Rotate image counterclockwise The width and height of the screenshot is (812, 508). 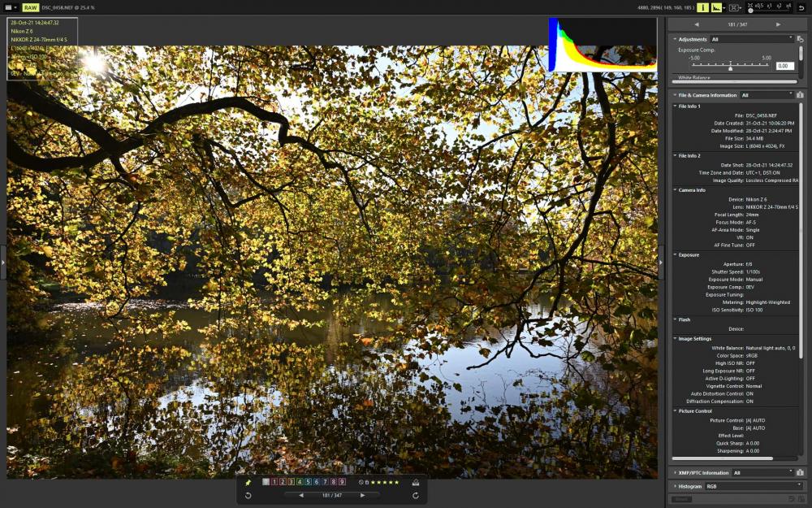248,496
